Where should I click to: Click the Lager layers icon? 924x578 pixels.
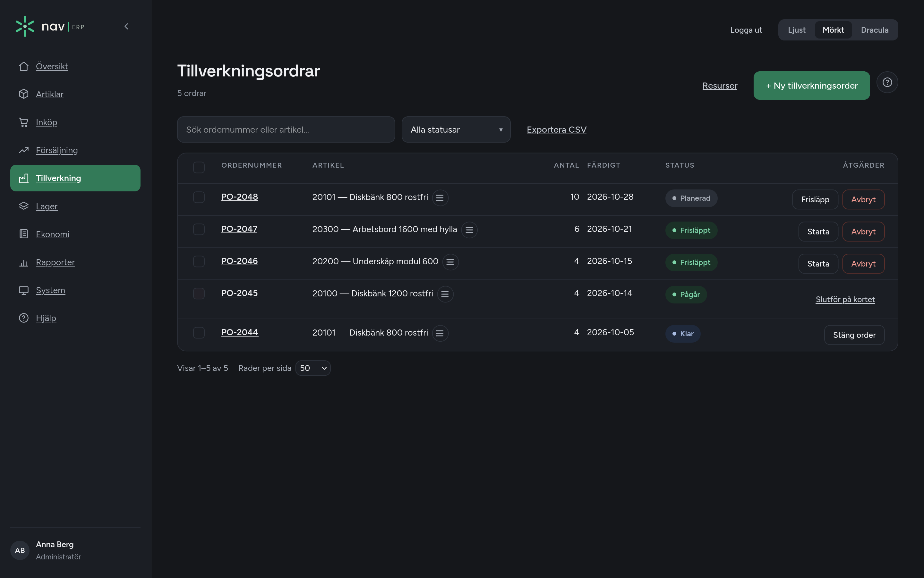click(x=24, y=206)
